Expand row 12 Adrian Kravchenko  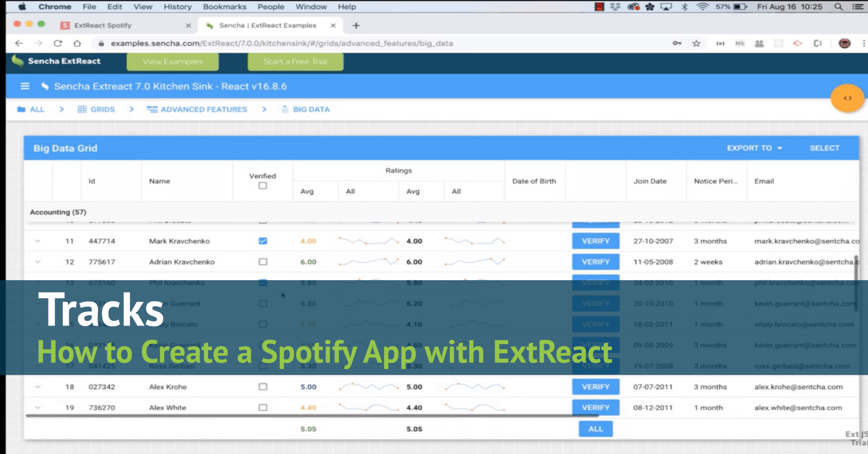(x=38, y=262)
